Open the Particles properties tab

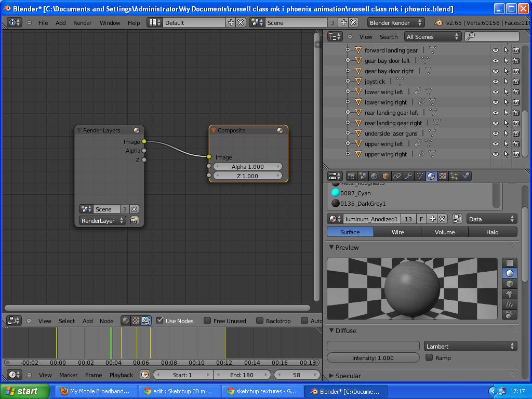pyautogui.click(x=454, y=176)
